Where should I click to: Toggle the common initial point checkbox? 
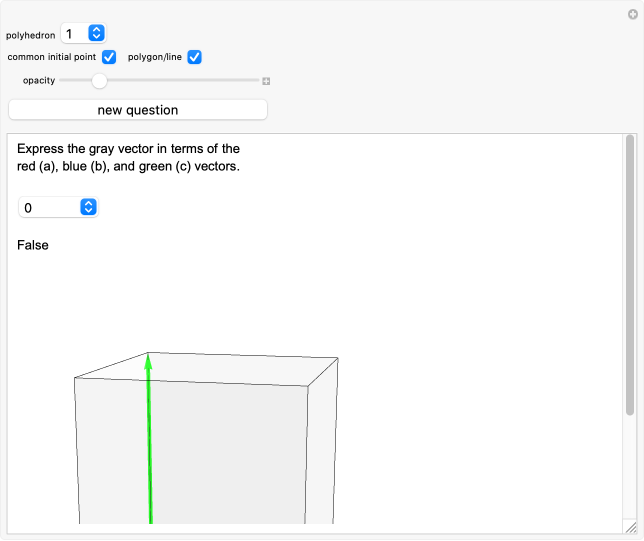pyautogui.click(x=110, y=57)
